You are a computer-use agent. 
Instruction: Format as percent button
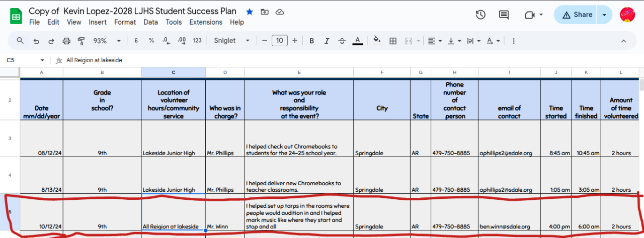pos(151,41)
